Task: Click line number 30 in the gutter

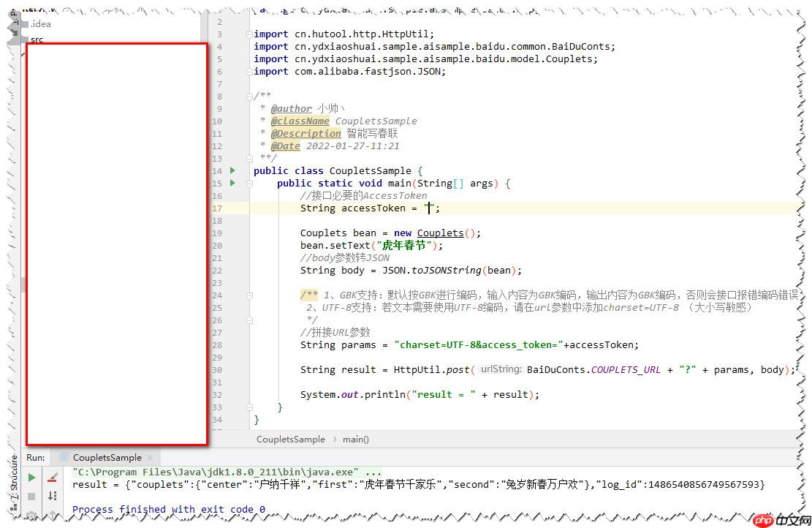Action: click(x=218, y=370)
